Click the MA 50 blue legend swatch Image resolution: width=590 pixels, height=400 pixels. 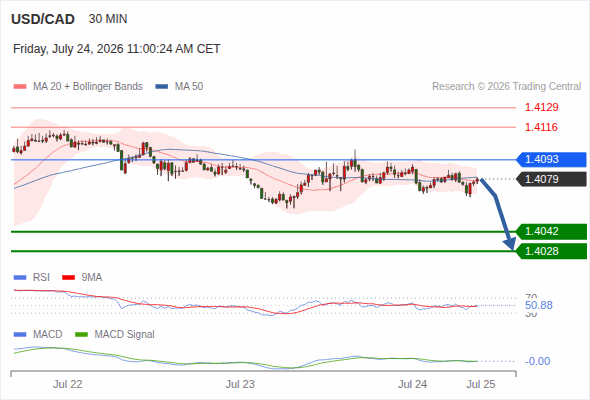[x=162, y=87]
